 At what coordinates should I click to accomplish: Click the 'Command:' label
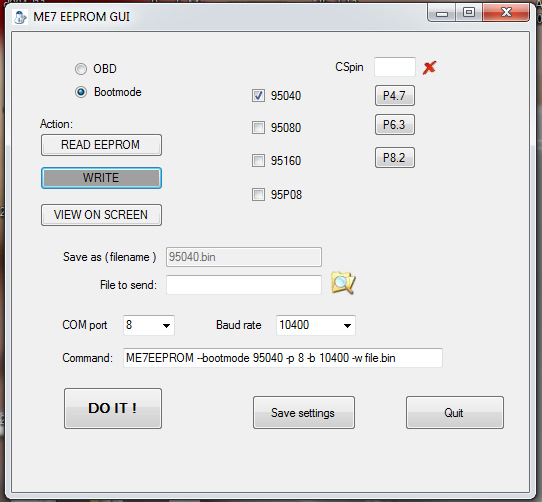pyautogui.click(x=87, y=358)
